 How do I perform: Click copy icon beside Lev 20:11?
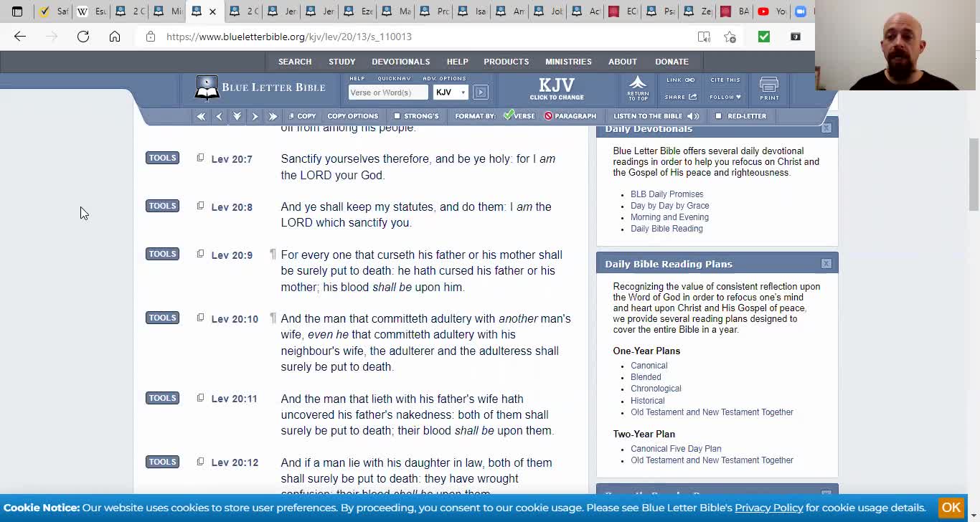pos(200,397)
